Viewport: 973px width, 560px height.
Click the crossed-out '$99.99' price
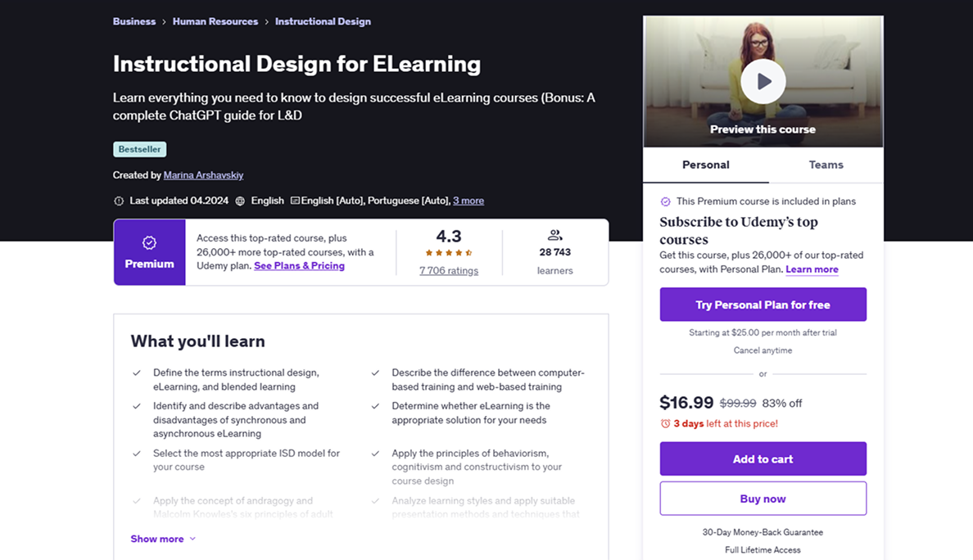(x=738, y=403)
